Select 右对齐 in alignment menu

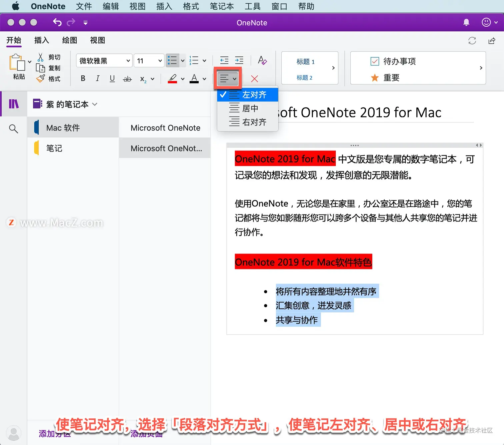coord(248,122)
